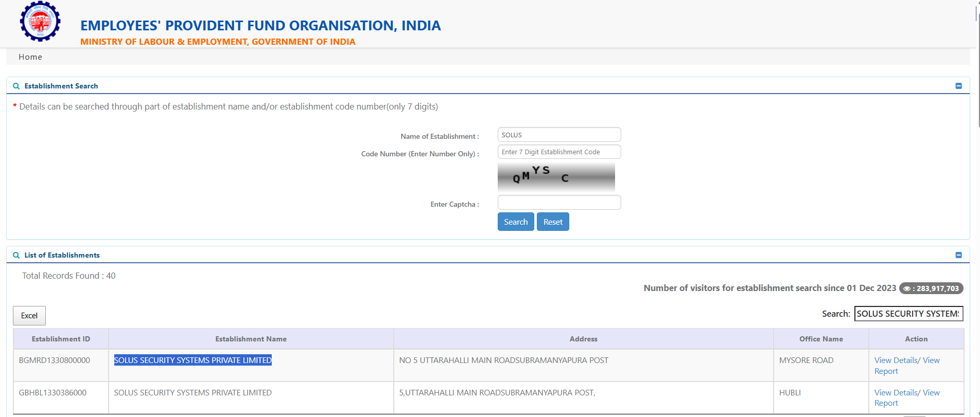Open the Home menu item
This screenshot has width=980, height=417.
point(30,57)
